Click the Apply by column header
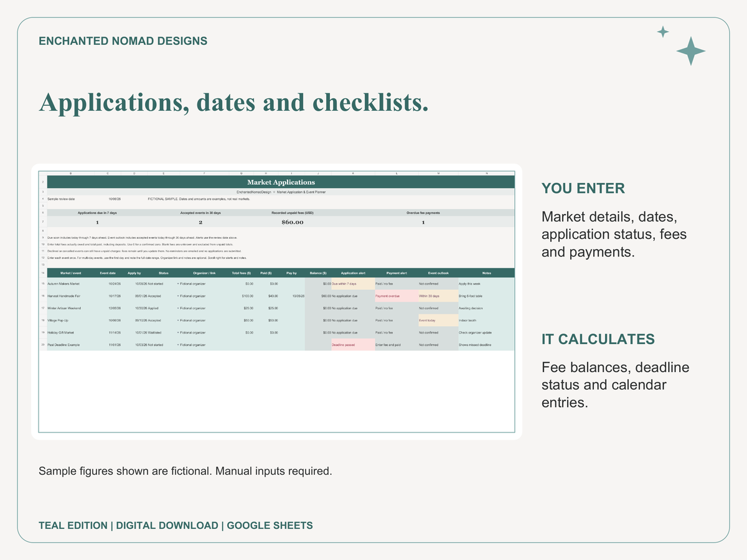The height and width of the screenshot is (560, 747). (134, 273)
